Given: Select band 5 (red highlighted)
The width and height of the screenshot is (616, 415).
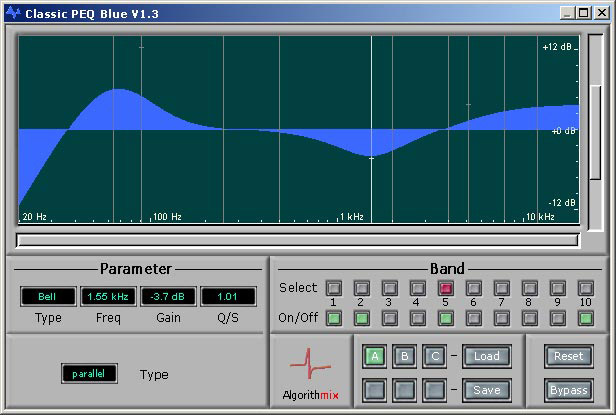Looking at the screenshot, I should coord(446,288).
